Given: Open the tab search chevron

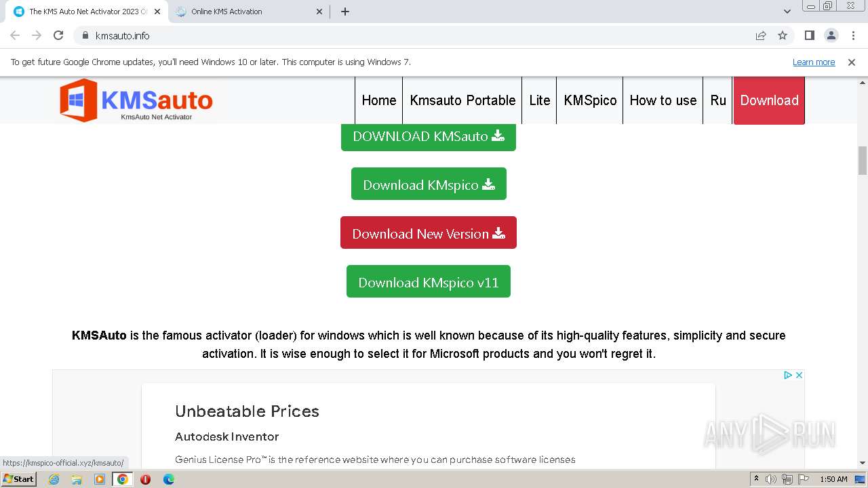Looking at the screenshot, I should (787, 12).
